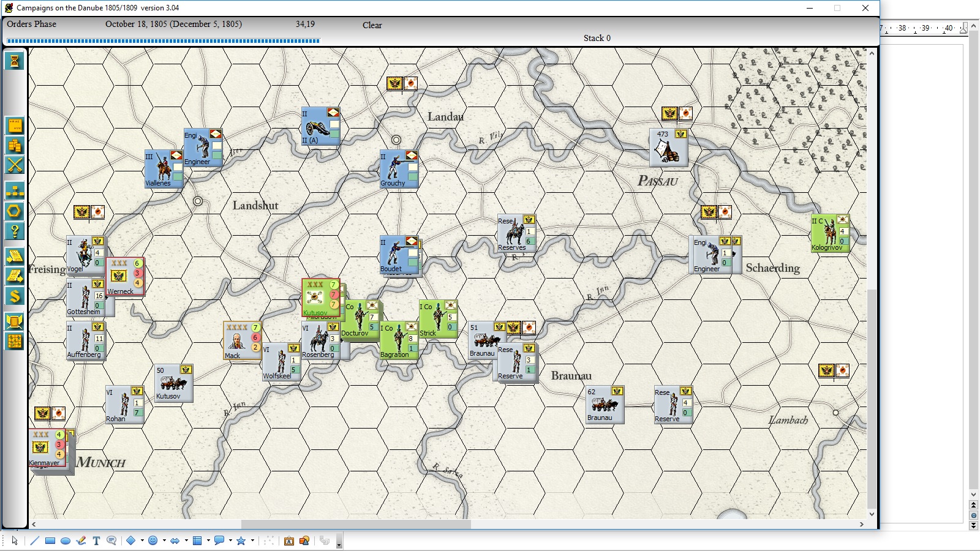Click the orders-in document arrow icon
Image resolution: width=980 pixels, height=551 pixels.
(x=15, y=256)
